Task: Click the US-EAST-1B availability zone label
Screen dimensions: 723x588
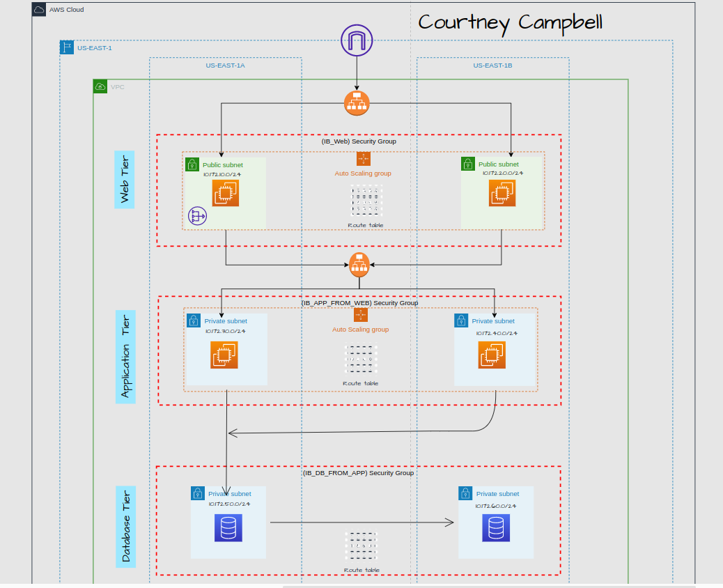Action: click(x=492, y=65)
